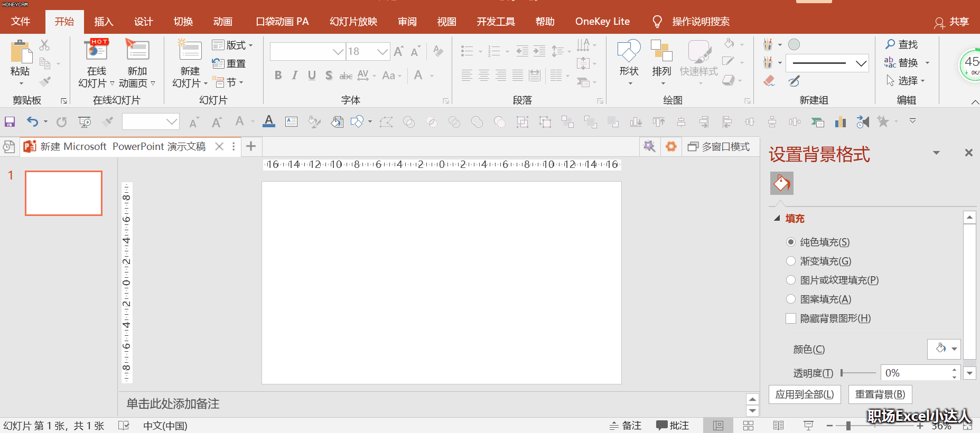Toggle Underline formatting button
The width and height of the screenshot is (980, 433).
point(312,76)
